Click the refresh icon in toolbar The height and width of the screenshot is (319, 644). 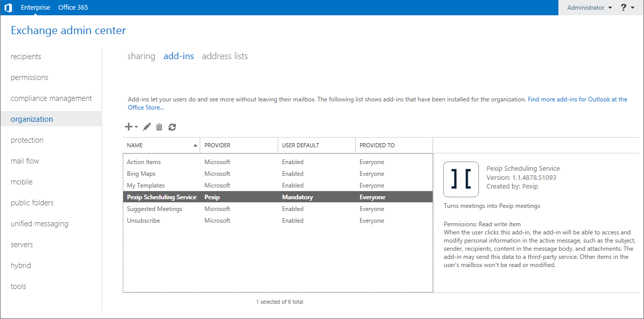[172, 127]
